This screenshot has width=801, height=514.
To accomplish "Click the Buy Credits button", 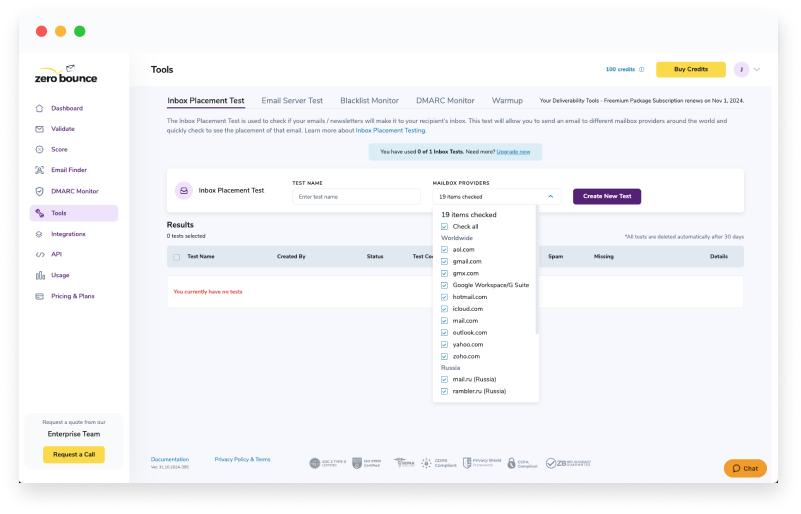I will [x=691, y=69].
